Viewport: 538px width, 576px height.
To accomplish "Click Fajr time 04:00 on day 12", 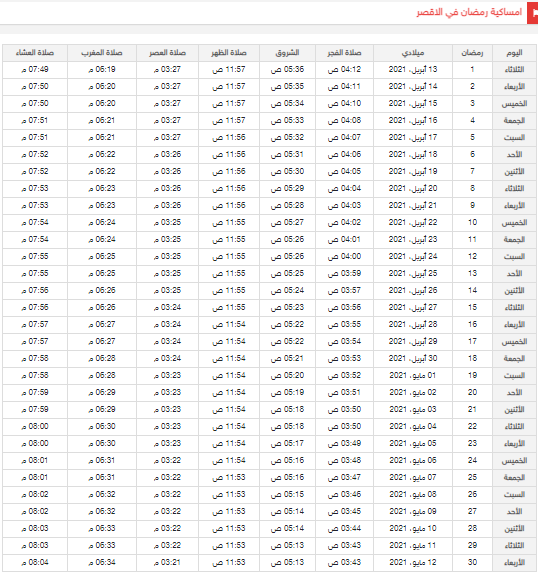I will click(x=344, y=256).
